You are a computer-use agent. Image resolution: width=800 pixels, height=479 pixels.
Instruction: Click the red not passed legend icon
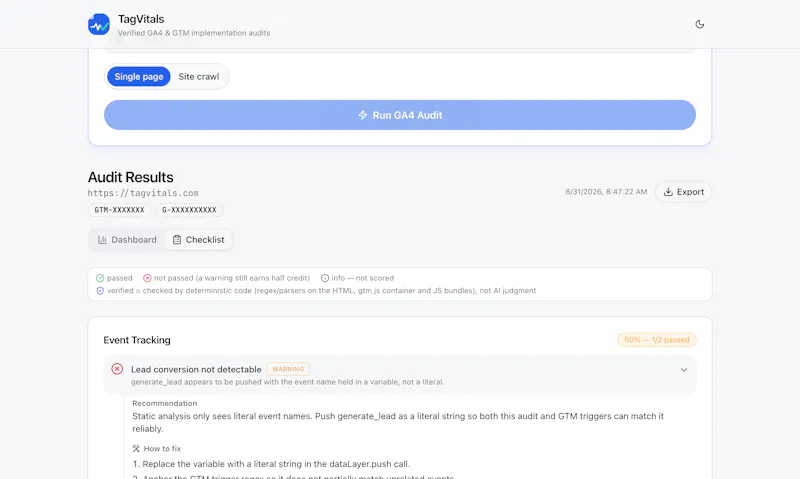tap(147, 278)
